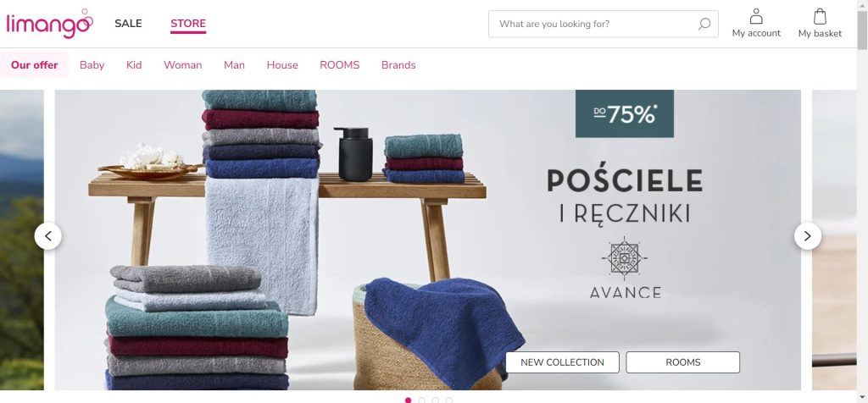Image resolution: width=868 pixels, height=403 pixels.
Task: Click the search magnifier icon
Action: [x=704, y=24]
